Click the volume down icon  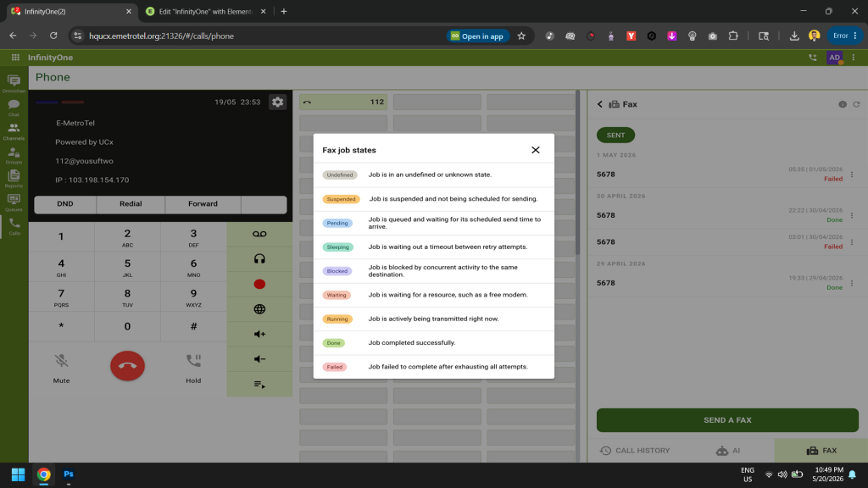coord(259,359)
